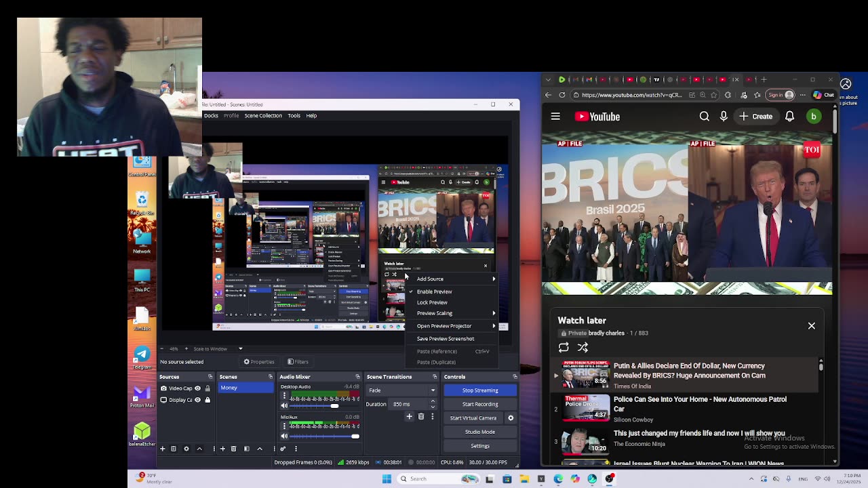Open Advanced Audio Properties gear in mixer
This screenshot has height=488, width=868.
[283, 449]
